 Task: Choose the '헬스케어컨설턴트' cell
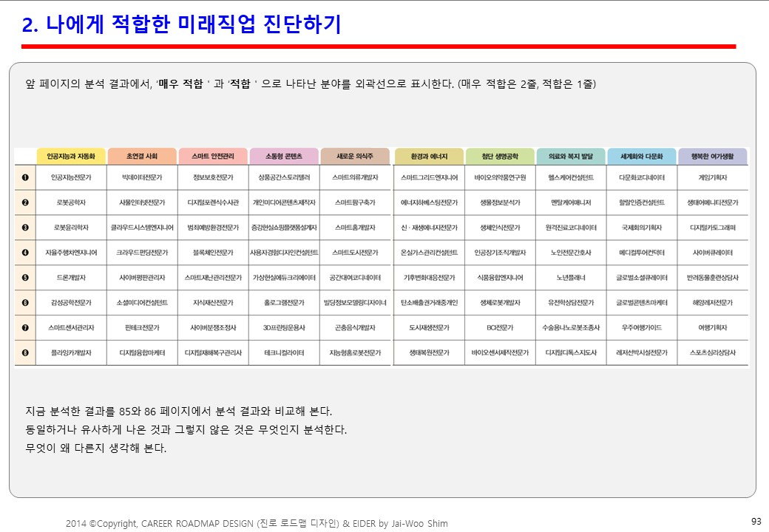tap(571, 177)
